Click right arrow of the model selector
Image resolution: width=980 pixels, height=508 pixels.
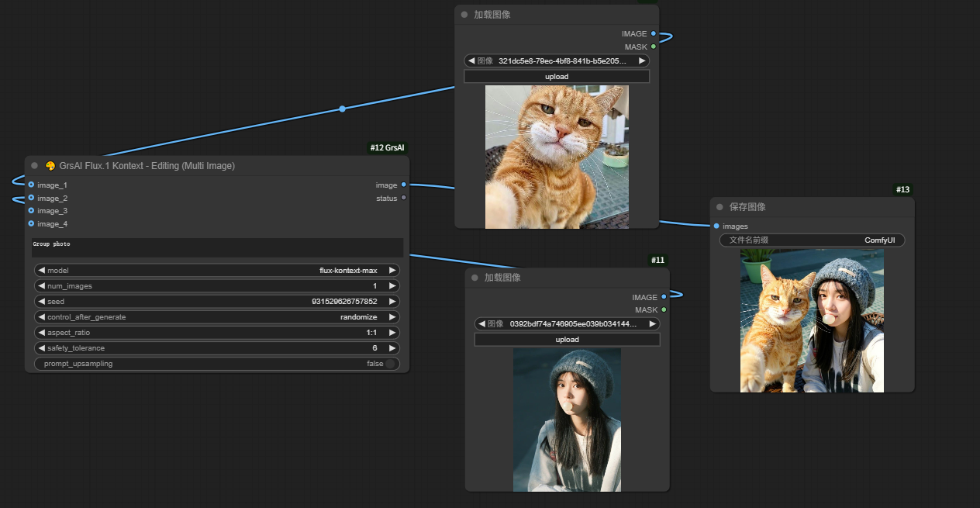coord(392,271)
